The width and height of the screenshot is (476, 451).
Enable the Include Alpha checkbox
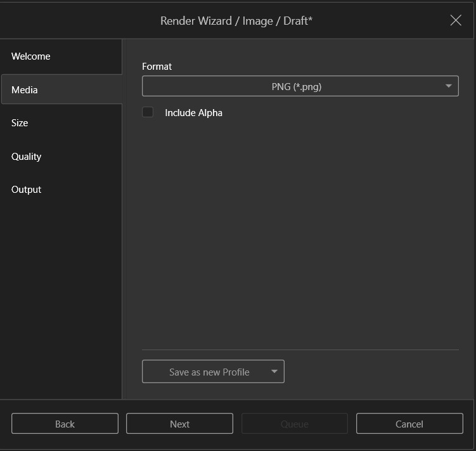pyautogui.click(x=148, y=112)
